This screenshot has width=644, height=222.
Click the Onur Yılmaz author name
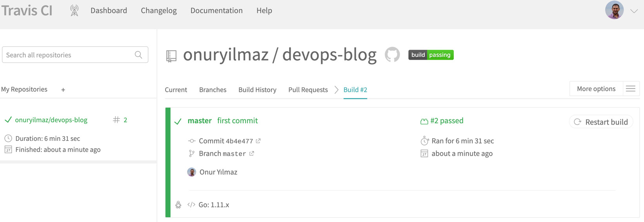[x=218, y=172]
